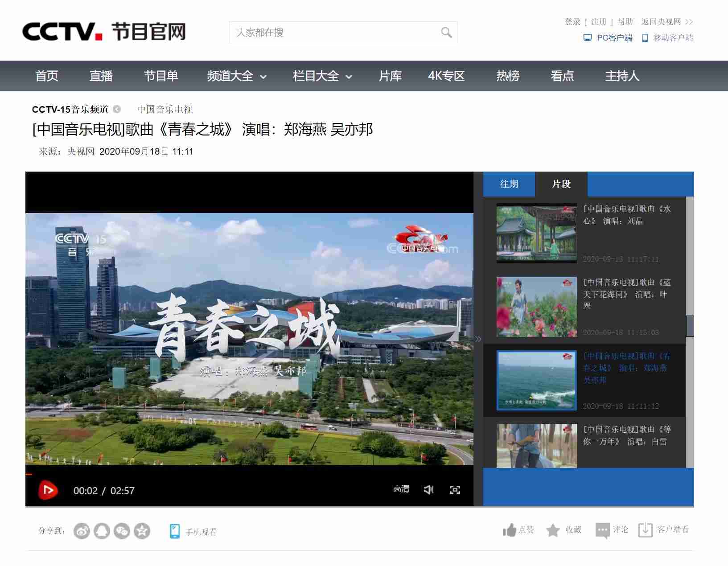
Task: Click the search magnifier icon
Action: tap(446, 33)
